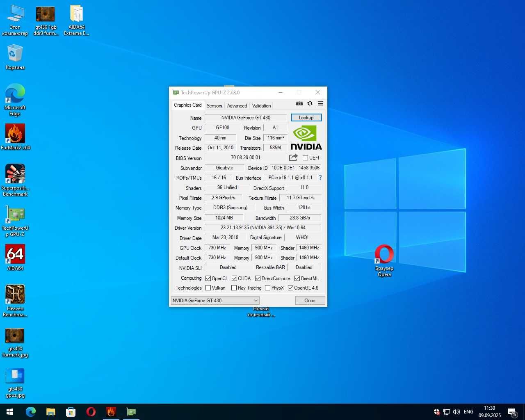The height and width of the screenshot is (420, 525).
Task: Select the Этот компьютер desktop icon
Action: [15, 21]
